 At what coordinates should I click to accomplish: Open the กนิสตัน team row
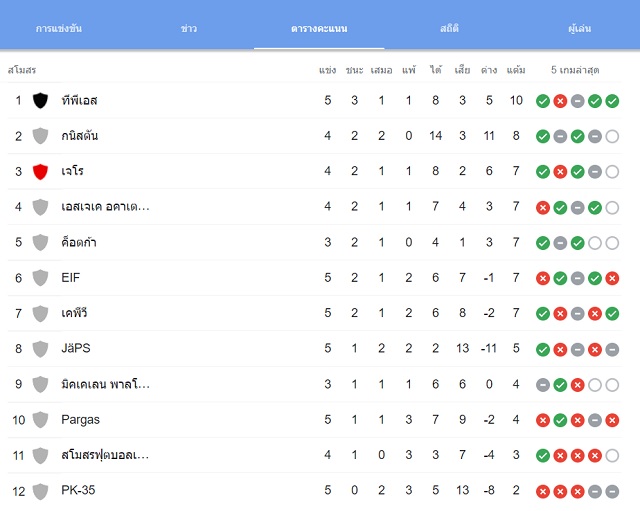314,136
